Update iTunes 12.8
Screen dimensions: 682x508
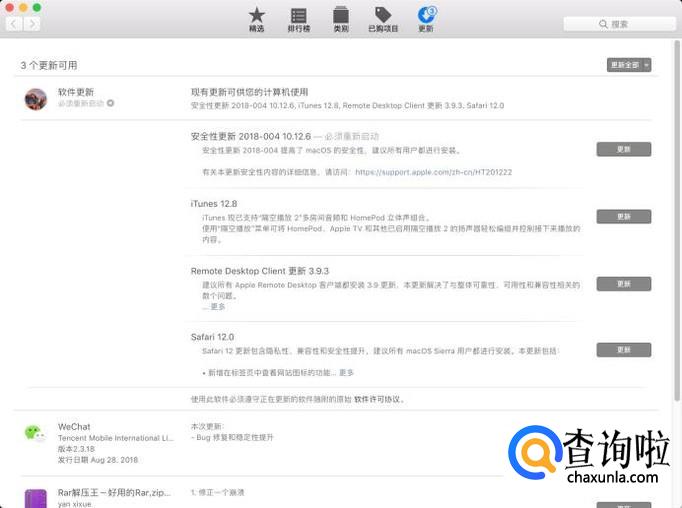(x=624, y=217)
